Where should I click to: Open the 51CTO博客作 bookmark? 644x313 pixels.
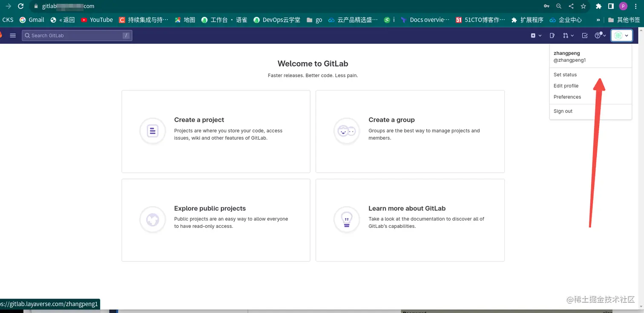pyautogui.click(x=480, y=20)
